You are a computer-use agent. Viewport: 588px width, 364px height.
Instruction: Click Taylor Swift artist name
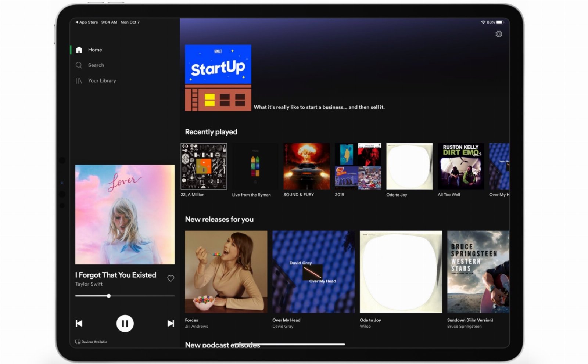[89, 284]
